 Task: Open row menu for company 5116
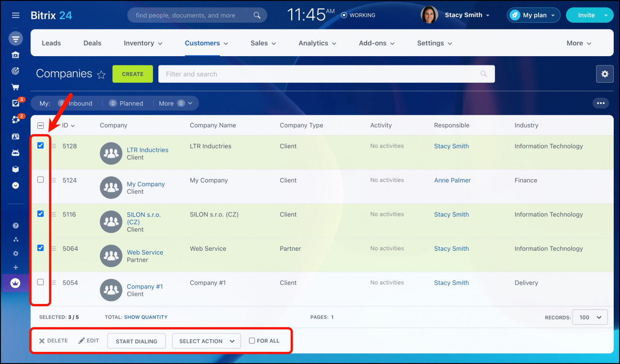click(x=54, y=214)
